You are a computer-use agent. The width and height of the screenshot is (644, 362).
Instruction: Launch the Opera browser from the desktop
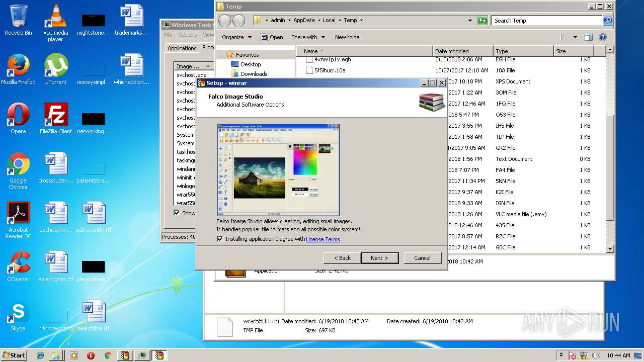click(x=18, y=119)
